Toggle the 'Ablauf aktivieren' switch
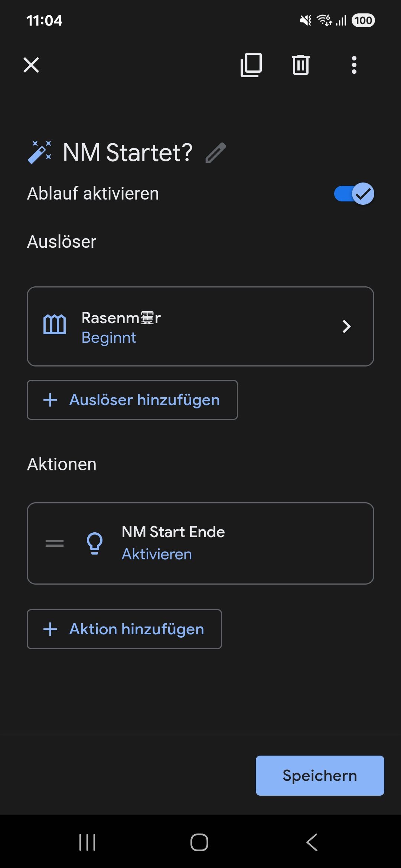The height and width of the screenshot is (868, 401). pyautogui.click(x=354, y=194)
